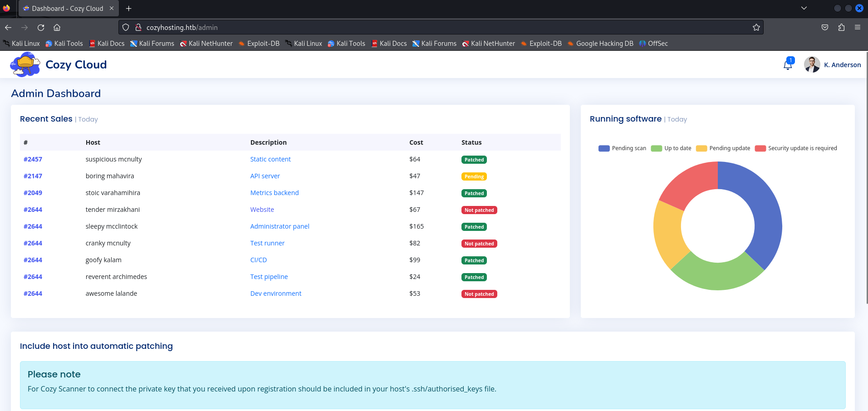Click the Pending status badge
Viewport: 868px width, 411px height.
point(474,176)
